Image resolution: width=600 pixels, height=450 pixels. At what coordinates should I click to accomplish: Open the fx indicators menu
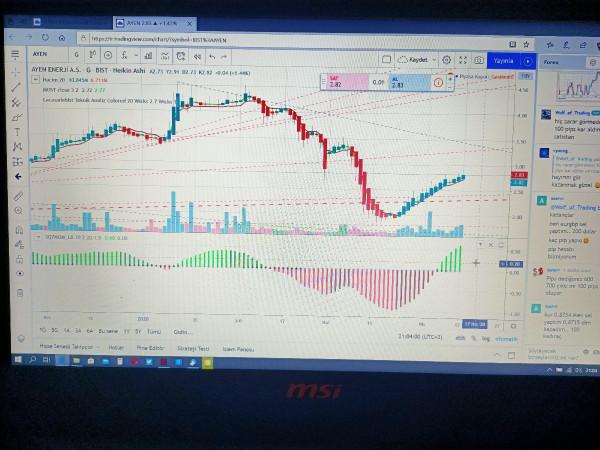point(124,56)
